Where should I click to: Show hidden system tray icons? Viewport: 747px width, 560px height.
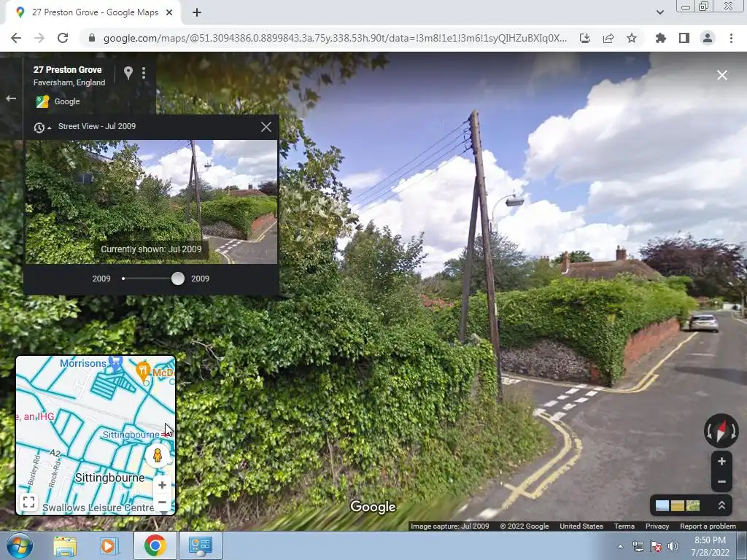tap(620, 546)
